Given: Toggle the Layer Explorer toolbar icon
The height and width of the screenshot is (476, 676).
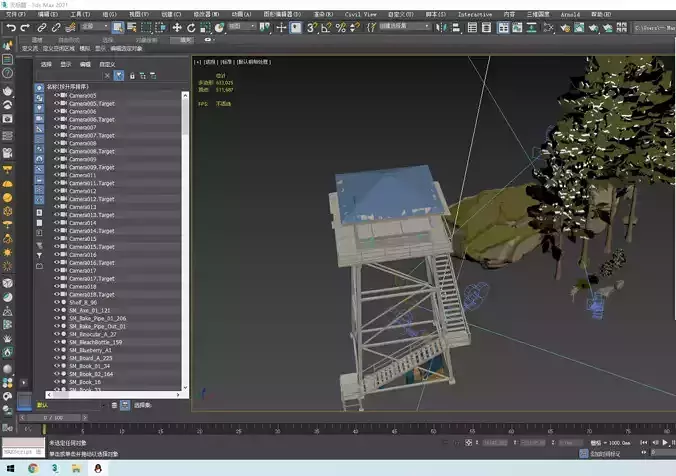Looking at the screenshot, I should click(486, 28).
